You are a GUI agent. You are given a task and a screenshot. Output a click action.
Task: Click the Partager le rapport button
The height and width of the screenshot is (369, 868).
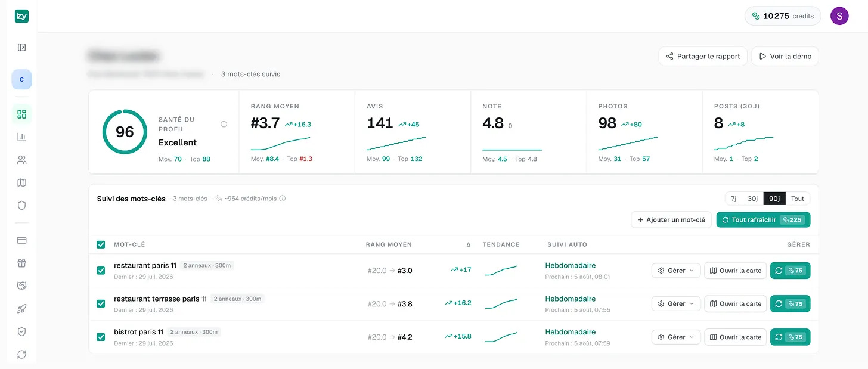[703, 57]
